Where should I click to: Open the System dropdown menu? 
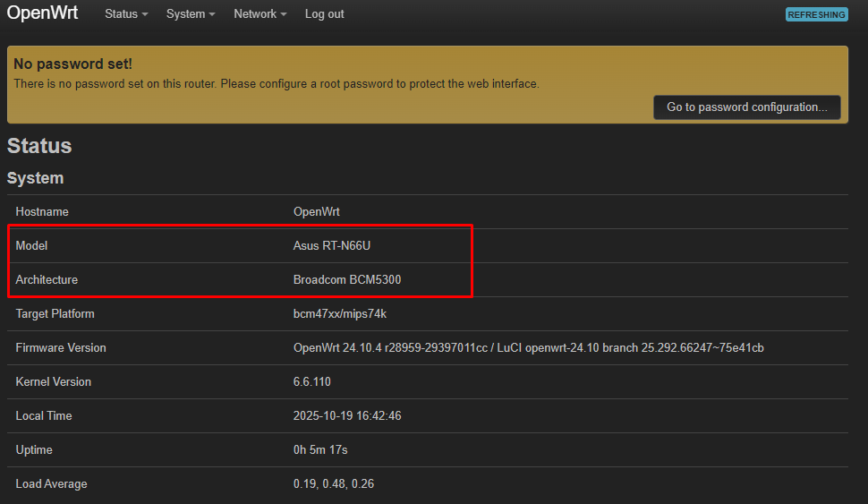[x=191, y=14]
